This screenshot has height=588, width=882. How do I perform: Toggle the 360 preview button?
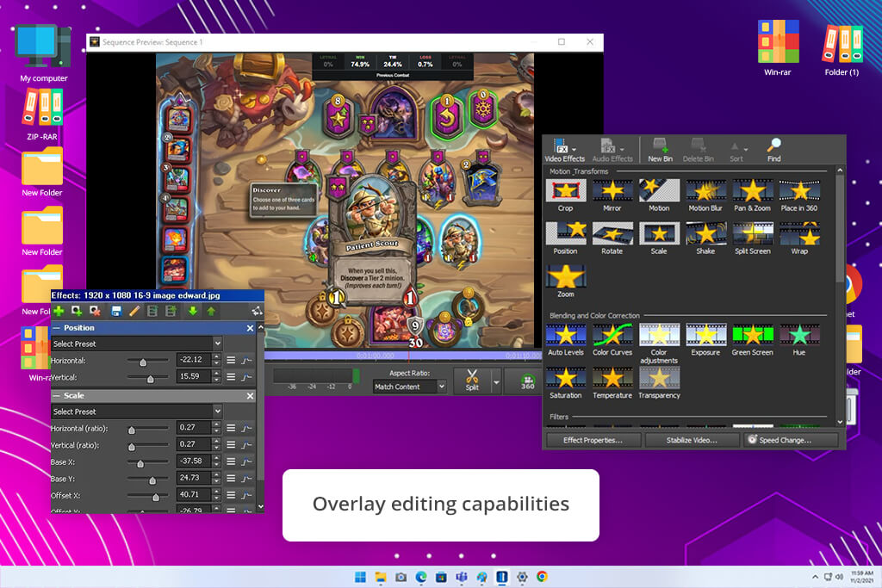(x=528, y=381)
